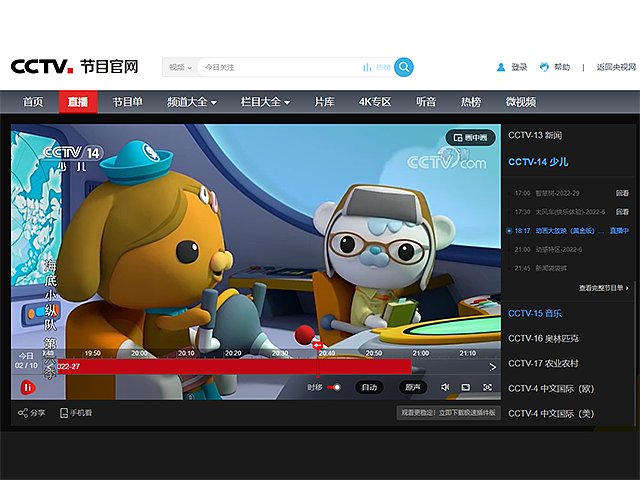Go to 首页 home tab
Image resolution: width=640 pixels, height=480 pixels.
pyautogui.click(x=33, y=102)
